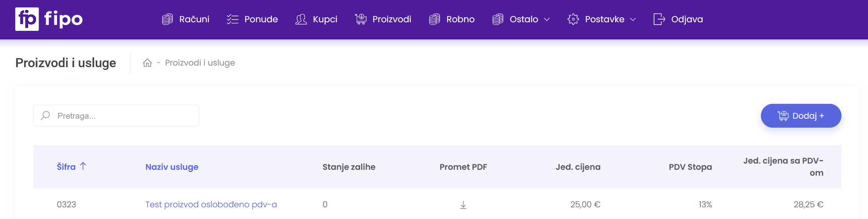Click the Proizvodi cart icon
The height and width of the screenshot is (219, 868).
click(x=361, y=19)
